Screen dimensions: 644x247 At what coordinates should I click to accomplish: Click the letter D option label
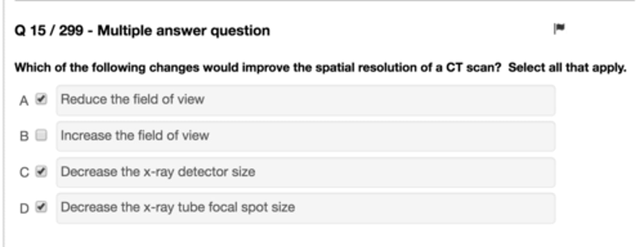(24, 209)
